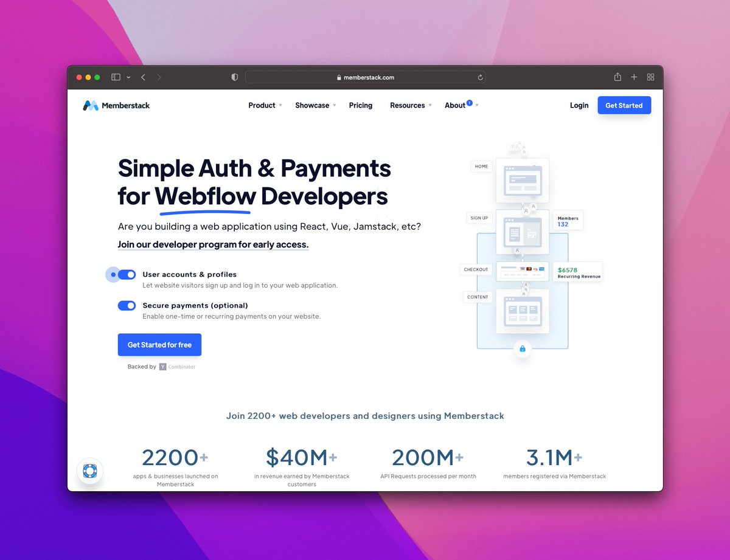730x560 pixels.
Task: Click the memberstack.com address bar
Action: click(x=365, y=77)
